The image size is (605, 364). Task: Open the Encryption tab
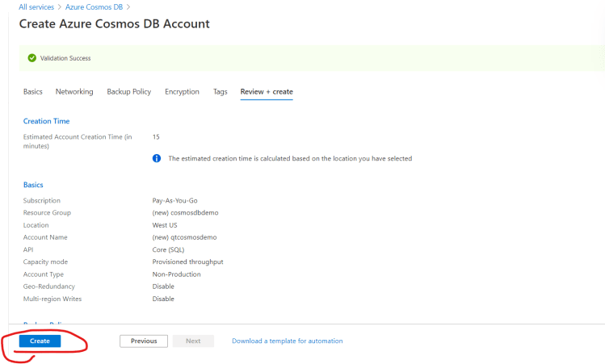(182, 92)
